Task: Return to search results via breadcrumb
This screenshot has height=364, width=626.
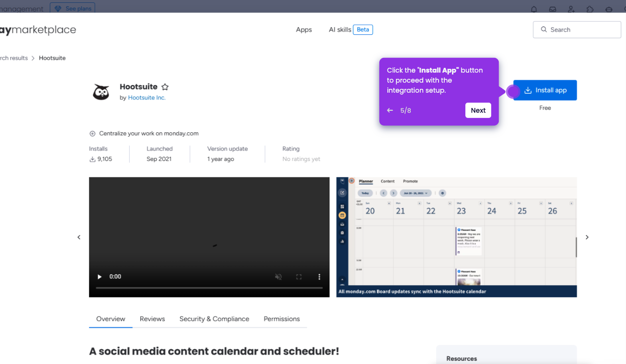Action: point(14,58)
